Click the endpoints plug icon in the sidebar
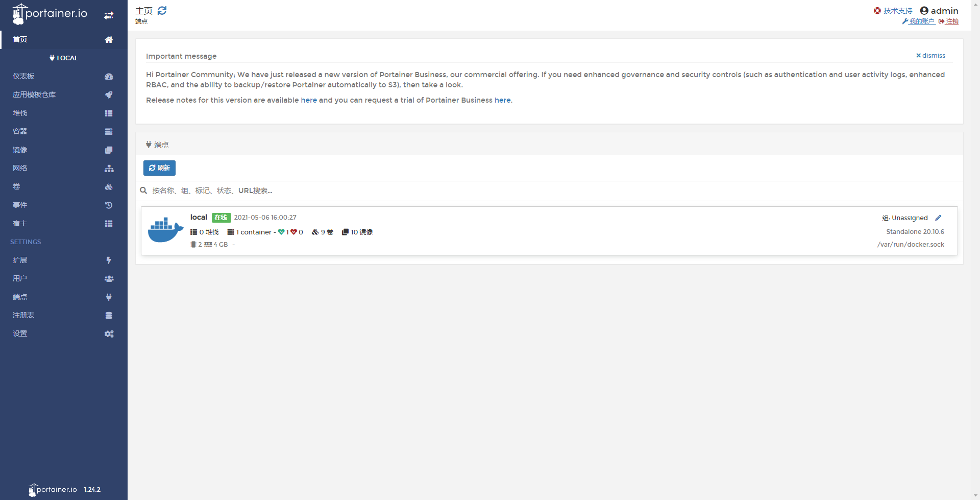Screen dimensions: 980x500 [x=109, y=297]
